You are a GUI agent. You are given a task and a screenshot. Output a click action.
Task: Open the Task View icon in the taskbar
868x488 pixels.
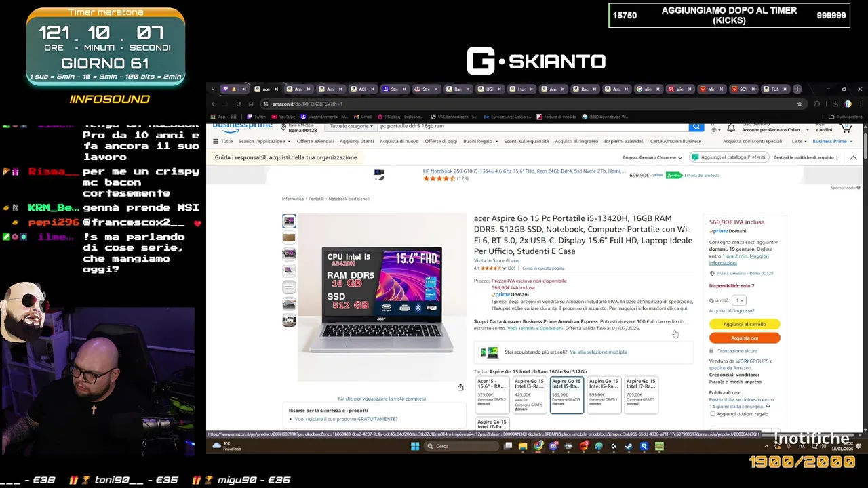(508, 446)
